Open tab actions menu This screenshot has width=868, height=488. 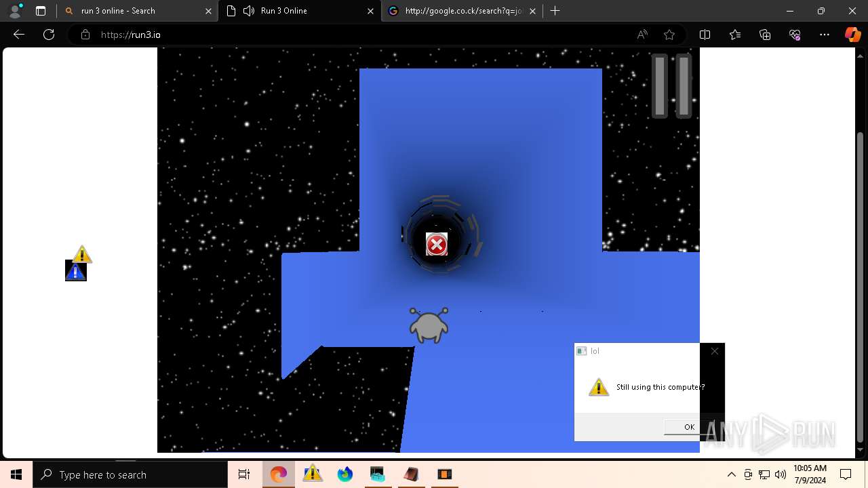click(41, 11)
